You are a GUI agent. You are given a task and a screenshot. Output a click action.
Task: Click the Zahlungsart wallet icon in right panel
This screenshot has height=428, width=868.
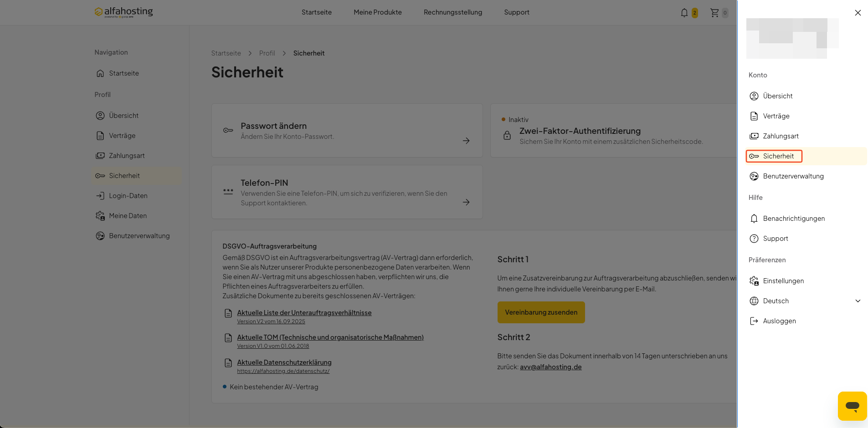pyautogui.click(x=754, y=136)
